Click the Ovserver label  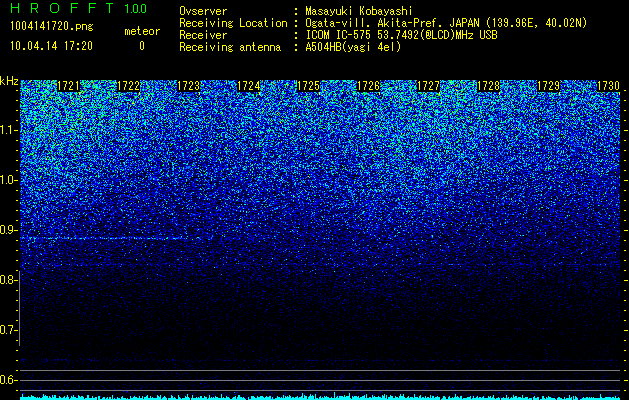click(203, 11)
